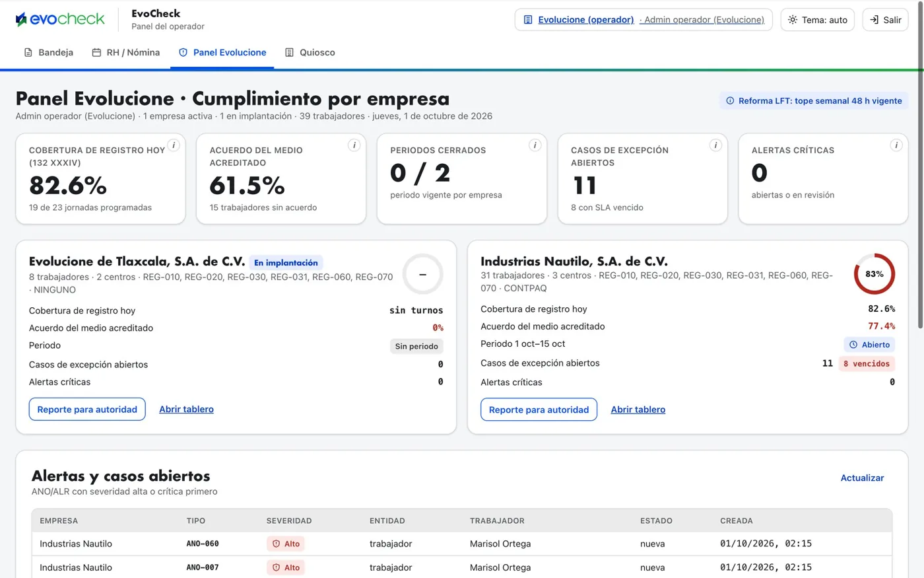The height and width of the screenshot is (578, 924).
Task: Click the evocheck logo
Action: [60, 19]
